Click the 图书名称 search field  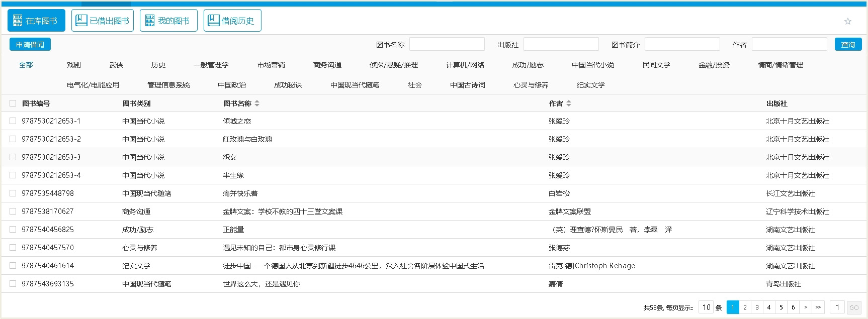(x=447, y=44)
